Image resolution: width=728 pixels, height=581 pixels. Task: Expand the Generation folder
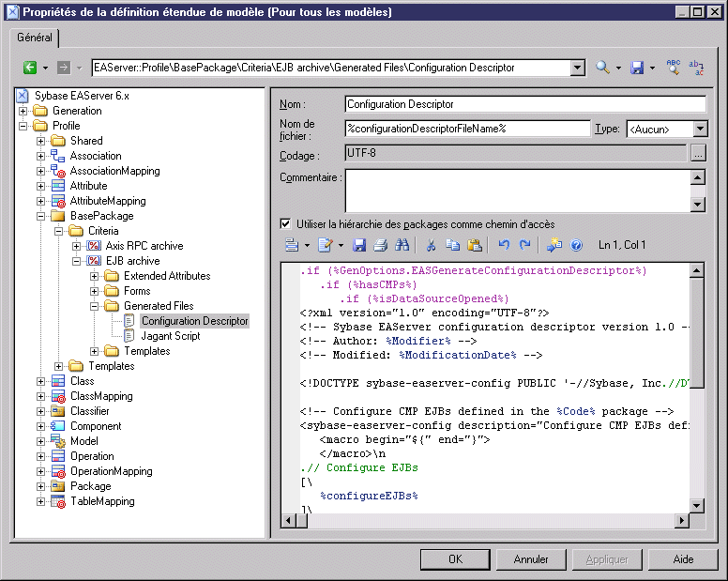tap(23, 111)
